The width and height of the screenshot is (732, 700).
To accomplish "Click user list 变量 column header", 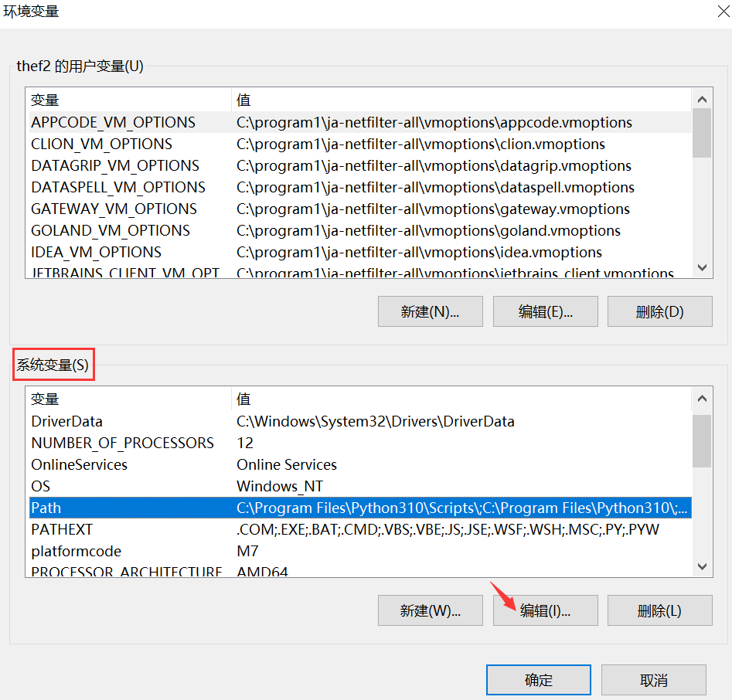I will (x=128, y=100).
